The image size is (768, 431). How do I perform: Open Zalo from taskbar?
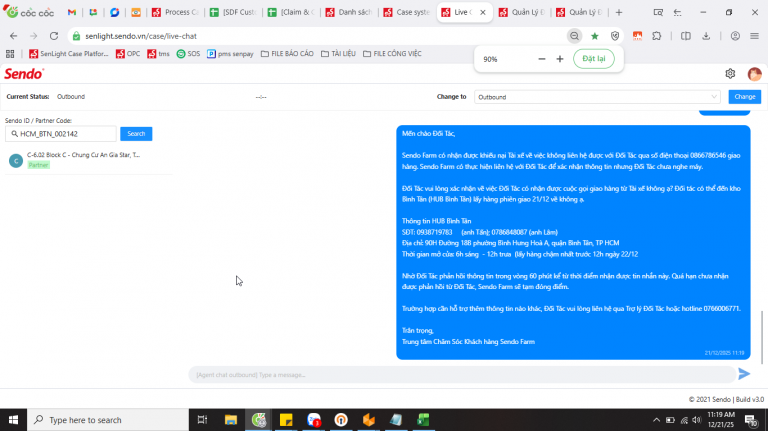point(314,420)
